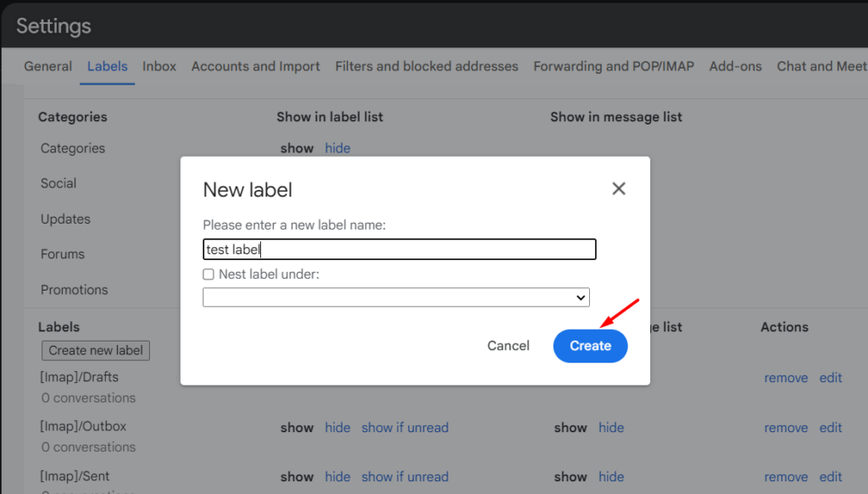This screenshot has height=494, width=868.
Task: Set [Imap]/Outbox to show if unread
Action: pos(404,428)
